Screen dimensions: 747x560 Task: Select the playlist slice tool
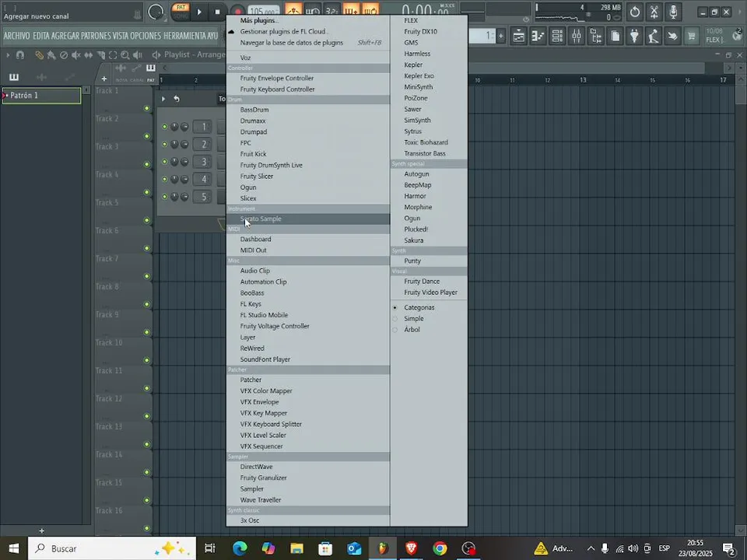(101, 55)
